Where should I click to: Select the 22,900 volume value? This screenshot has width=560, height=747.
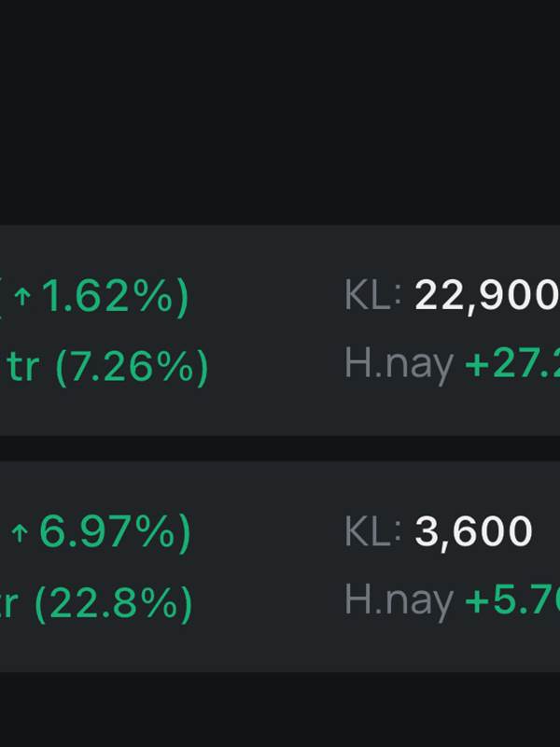coord(487,296)
